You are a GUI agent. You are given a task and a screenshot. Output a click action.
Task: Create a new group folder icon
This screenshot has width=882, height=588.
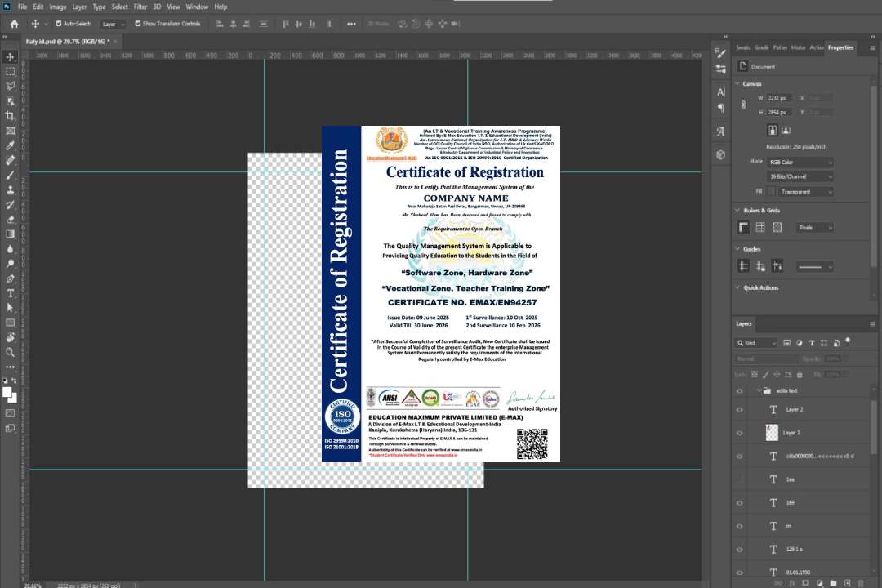click(x=833, y=583)
